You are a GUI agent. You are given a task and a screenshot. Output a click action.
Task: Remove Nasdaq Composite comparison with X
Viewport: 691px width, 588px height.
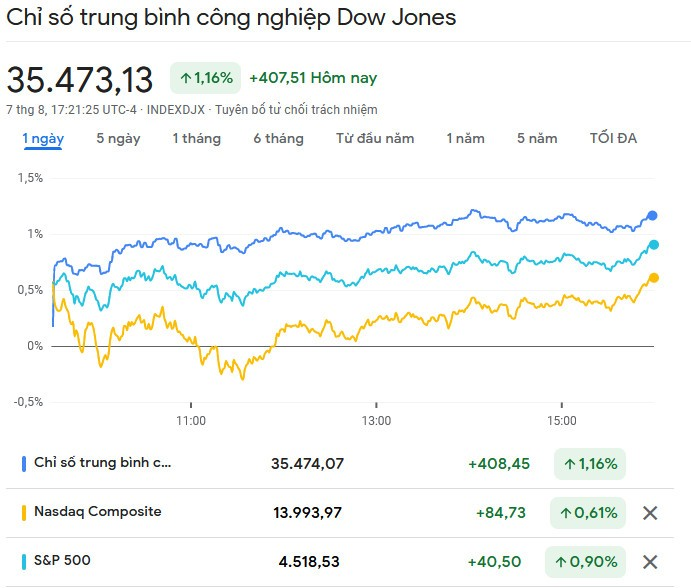650,513
